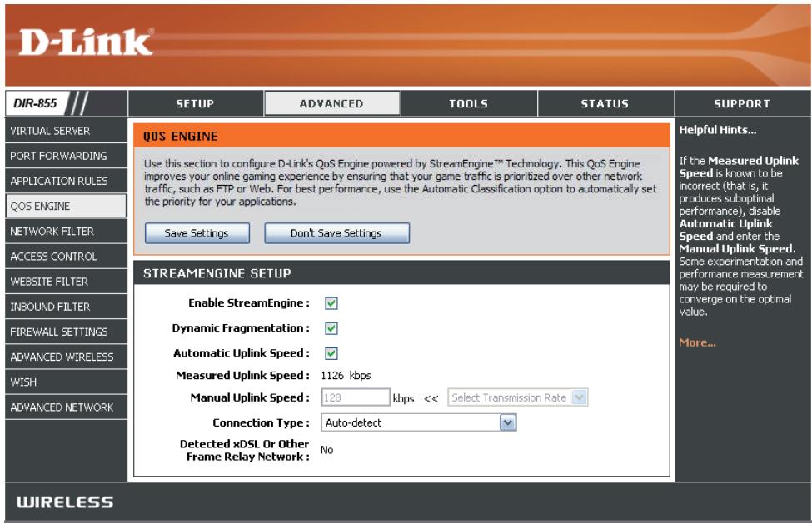This screenshot has width=812, height=524.
Task: Open INBOUND FILTER page
Action: (x=66, y=307)
